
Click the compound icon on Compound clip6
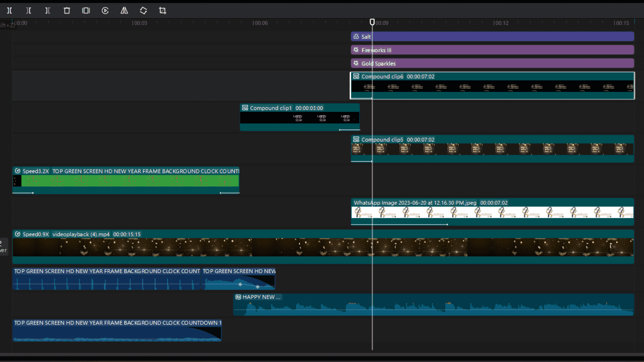356,76
